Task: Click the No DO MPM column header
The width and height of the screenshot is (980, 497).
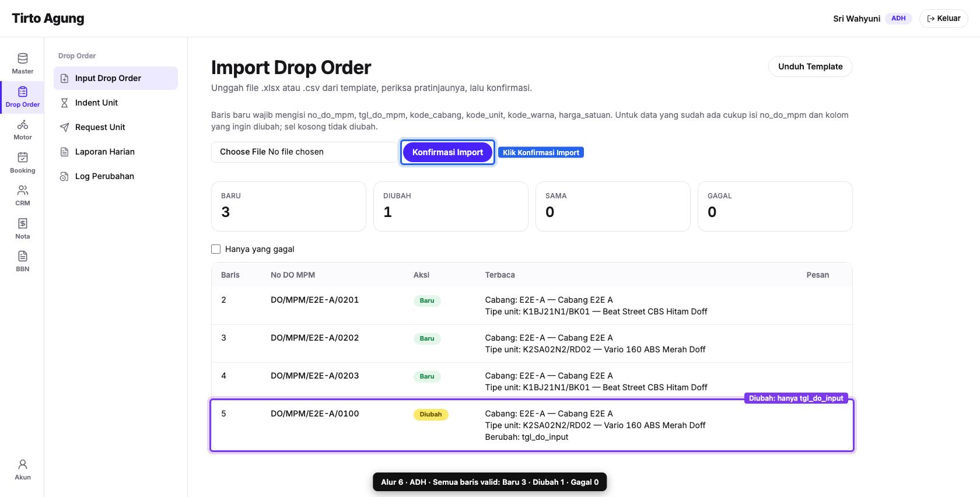Action: tap(293, 275)
